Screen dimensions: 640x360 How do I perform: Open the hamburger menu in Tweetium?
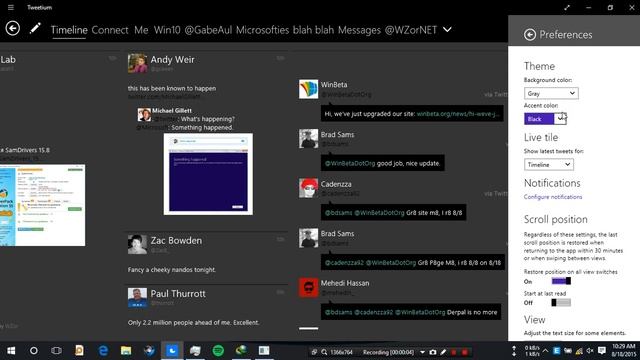coord(11,7)
